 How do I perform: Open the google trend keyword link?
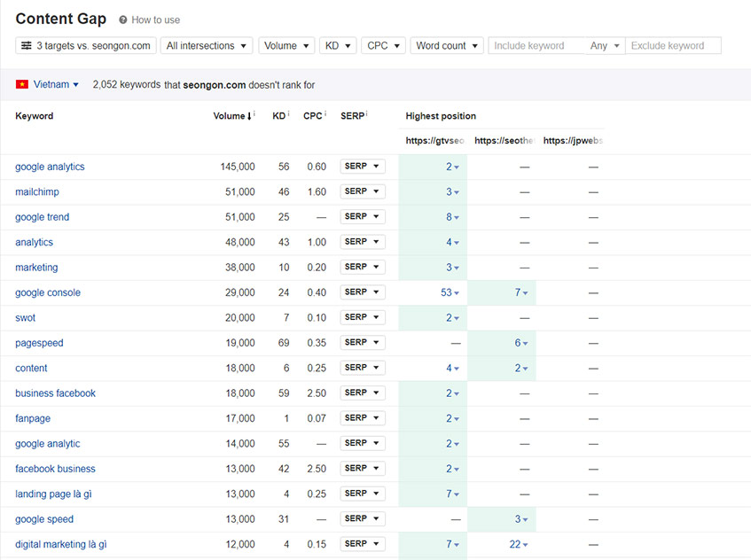tap(43, 217)
